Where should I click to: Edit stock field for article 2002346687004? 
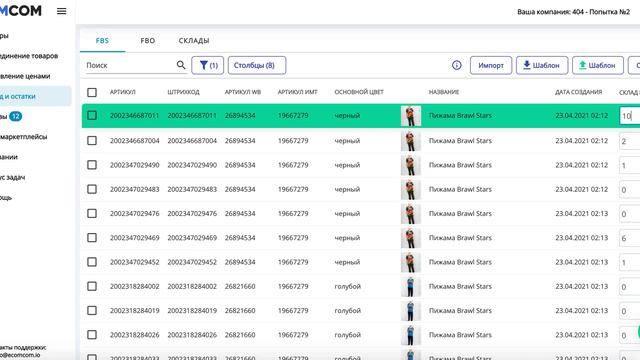click(630, 141)
